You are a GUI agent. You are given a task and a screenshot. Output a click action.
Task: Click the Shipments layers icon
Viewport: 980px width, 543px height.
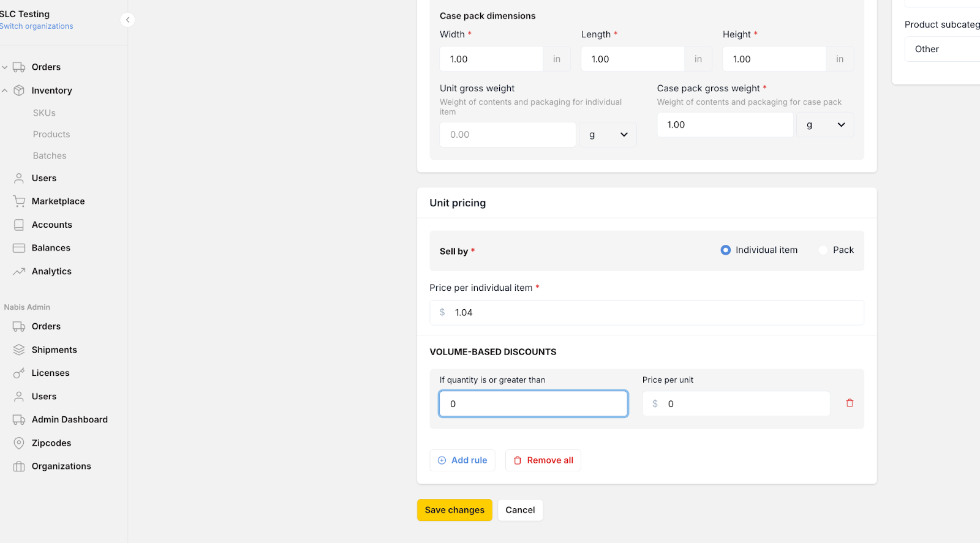point(19,350)
